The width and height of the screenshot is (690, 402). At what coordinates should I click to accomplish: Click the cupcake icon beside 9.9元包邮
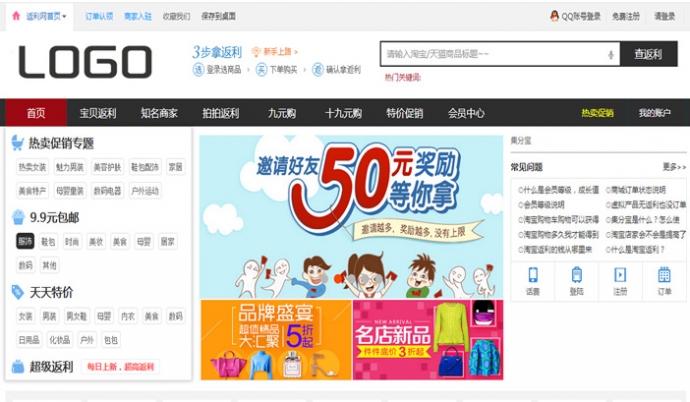point(18,217)
